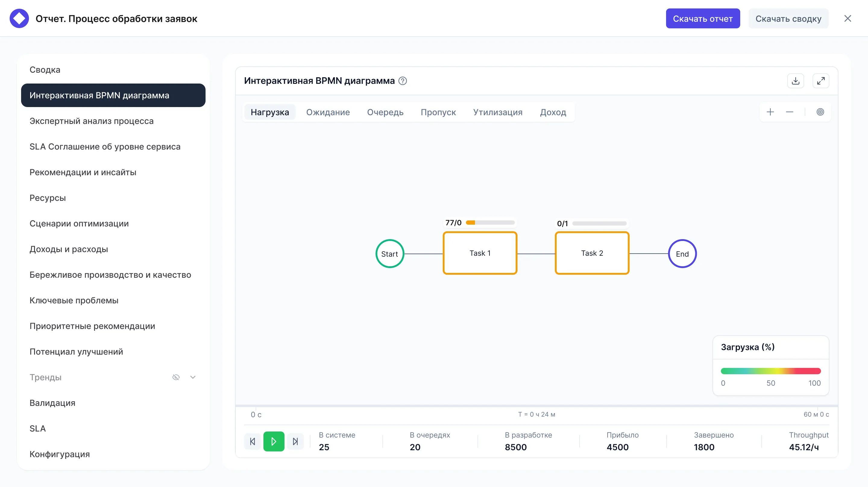
Task: Zoom out of the BPMN diagram
Action: click(x=790, y=112)
